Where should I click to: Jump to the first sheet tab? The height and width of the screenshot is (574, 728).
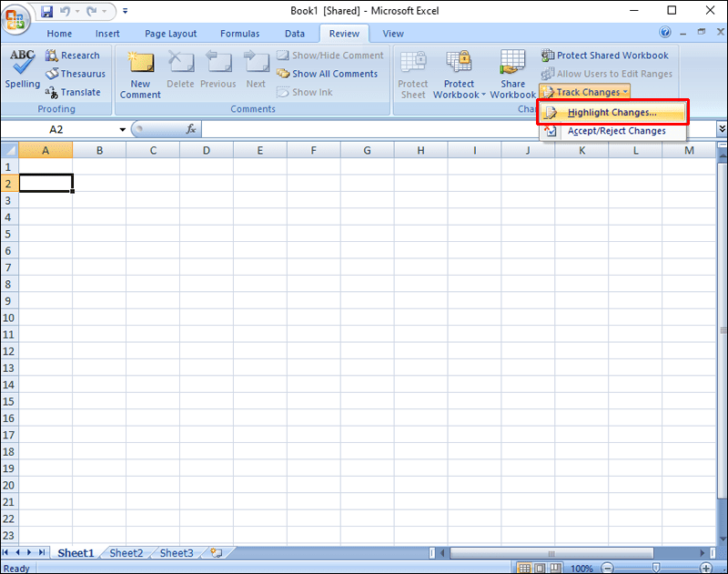pyautogui.click(x=5, y=552)
